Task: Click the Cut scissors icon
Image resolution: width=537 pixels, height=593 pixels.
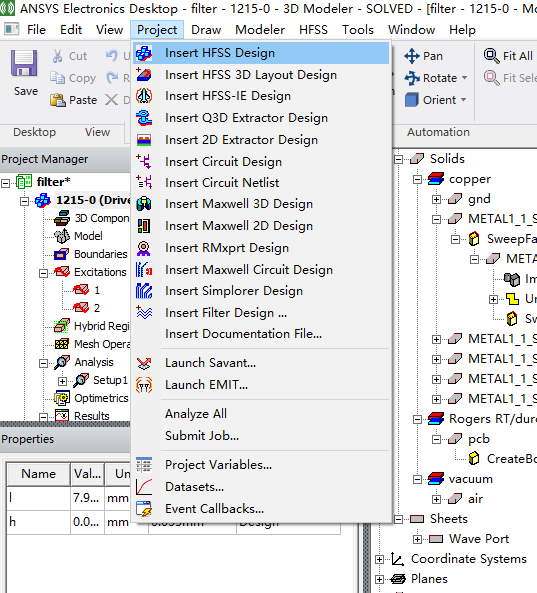Action: (57, 56)
